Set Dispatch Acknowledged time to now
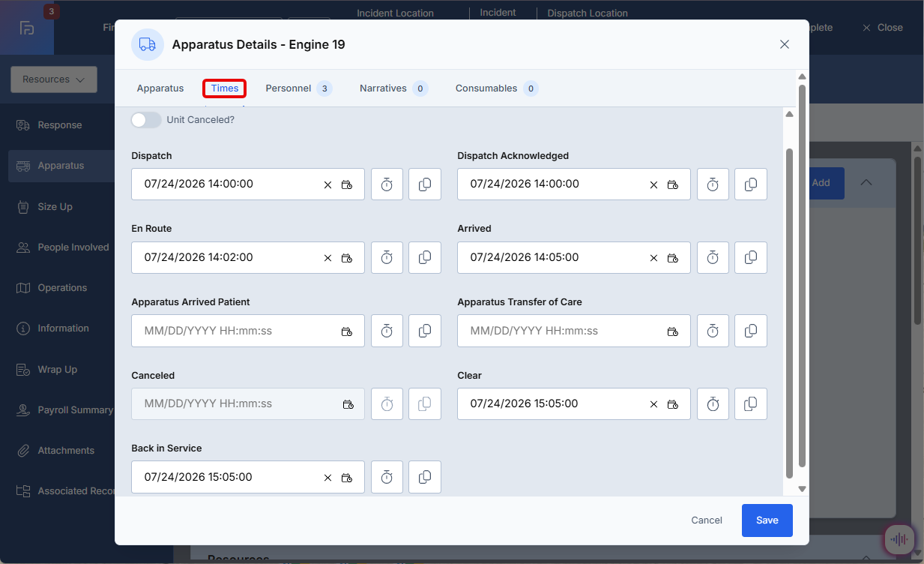The height and width of the screenshot is (564, 924). click(713, 184)
